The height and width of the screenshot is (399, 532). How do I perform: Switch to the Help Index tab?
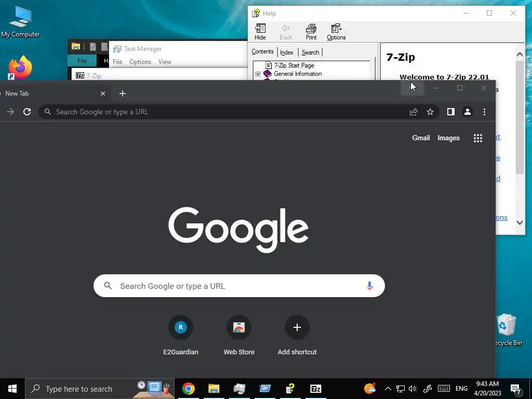pyautogui.click(x=286, y=52)
